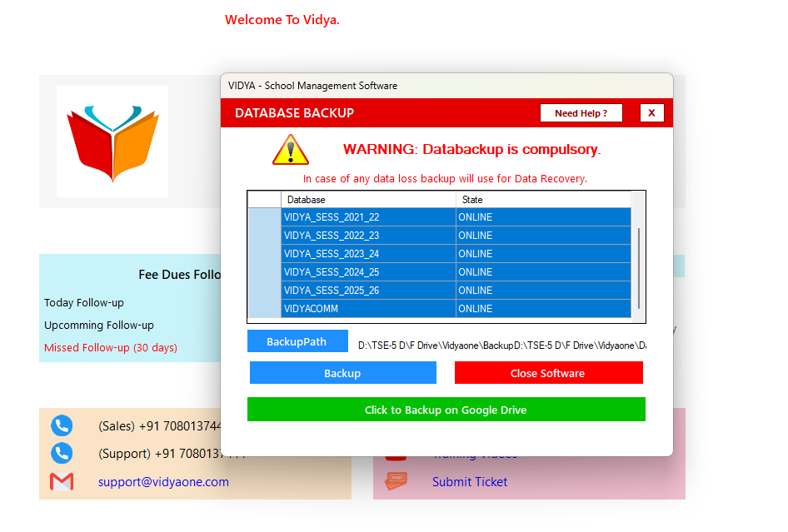The width and height of the screenshot is (788, 532).
Task: Start the blue Backup button
Action: pyautogui.click(x=342, y=373)
